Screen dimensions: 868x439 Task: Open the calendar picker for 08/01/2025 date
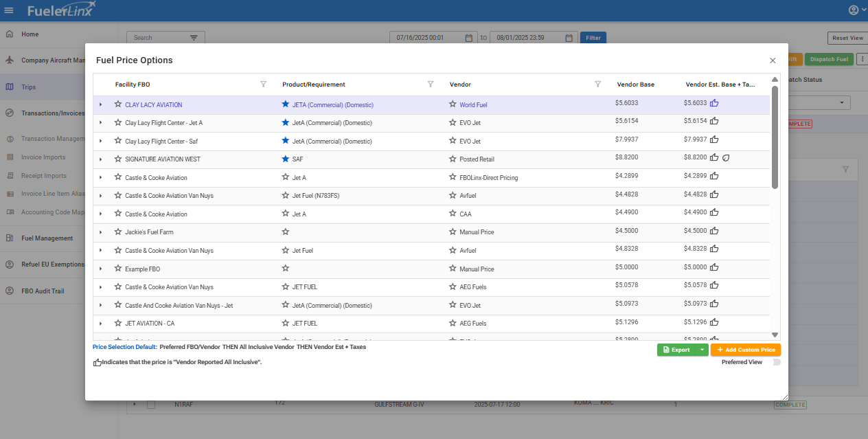(x=569, y=38)
